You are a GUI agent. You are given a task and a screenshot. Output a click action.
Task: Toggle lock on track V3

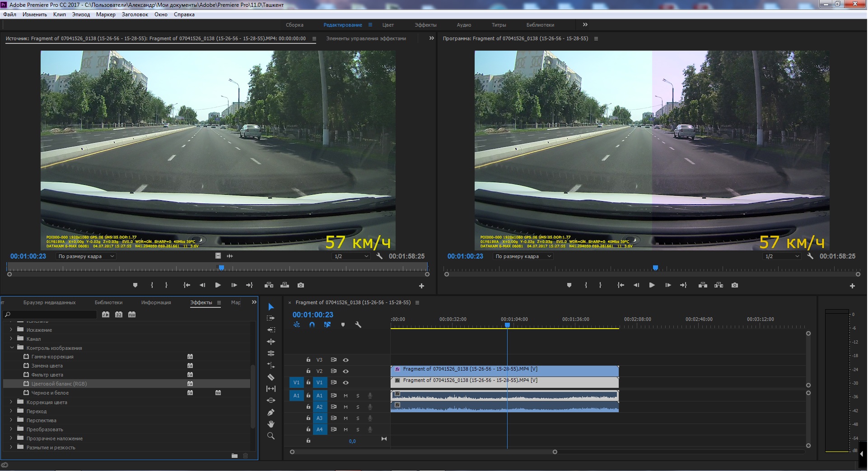tap(308, 360)
